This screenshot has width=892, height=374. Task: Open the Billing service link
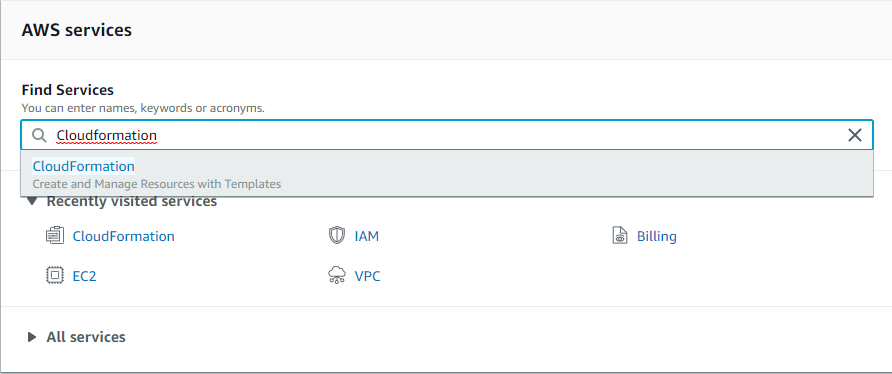pyautogui.click(x=657, y=236)
